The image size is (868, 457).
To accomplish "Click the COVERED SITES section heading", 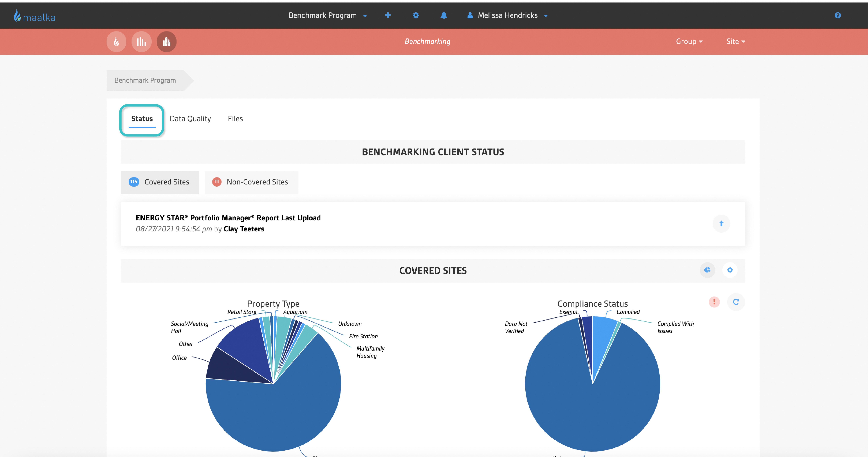I will tap(433, 271).
